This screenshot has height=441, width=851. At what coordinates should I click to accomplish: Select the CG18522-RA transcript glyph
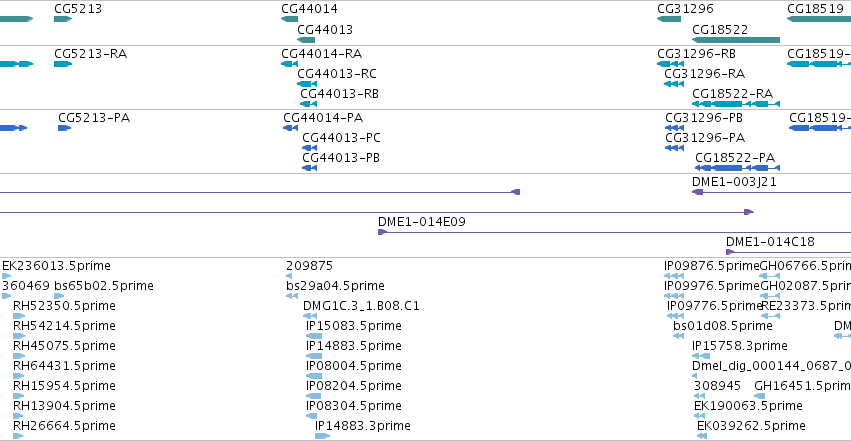tap(736, 104)
